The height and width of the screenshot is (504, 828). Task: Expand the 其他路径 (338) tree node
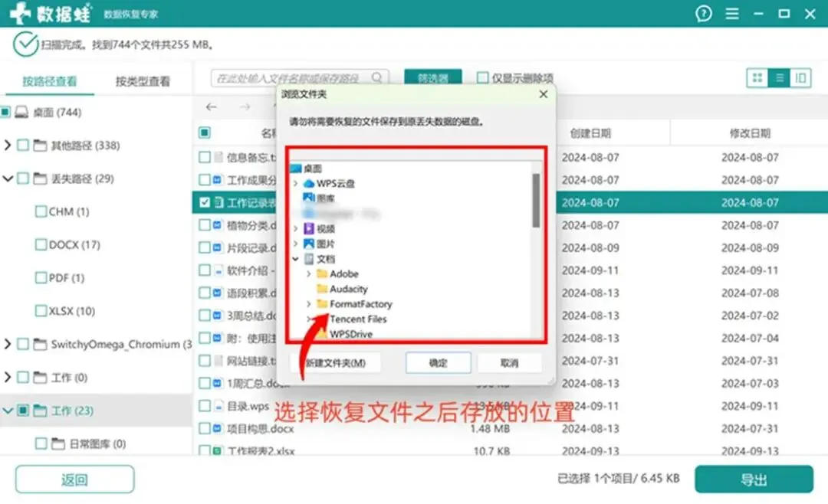pyautogui.click(x=8, y=145)
